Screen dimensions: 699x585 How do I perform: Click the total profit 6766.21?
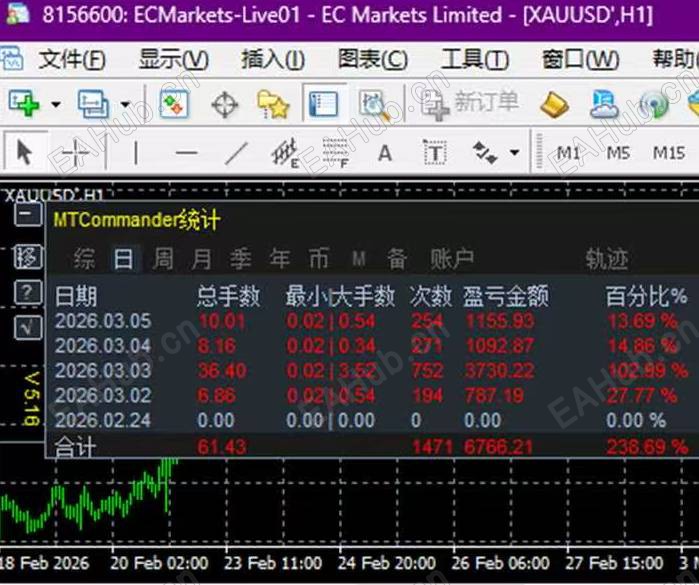[498, 446]
